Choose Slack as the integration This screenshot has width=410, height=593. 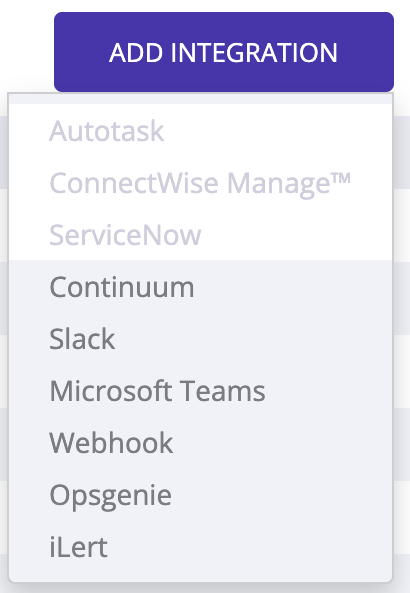pos(200,339)
